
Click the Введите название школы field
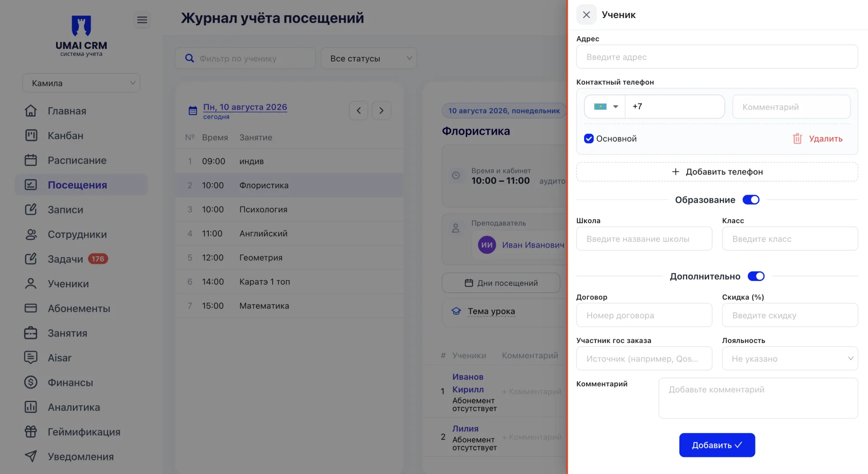point(644,239)
